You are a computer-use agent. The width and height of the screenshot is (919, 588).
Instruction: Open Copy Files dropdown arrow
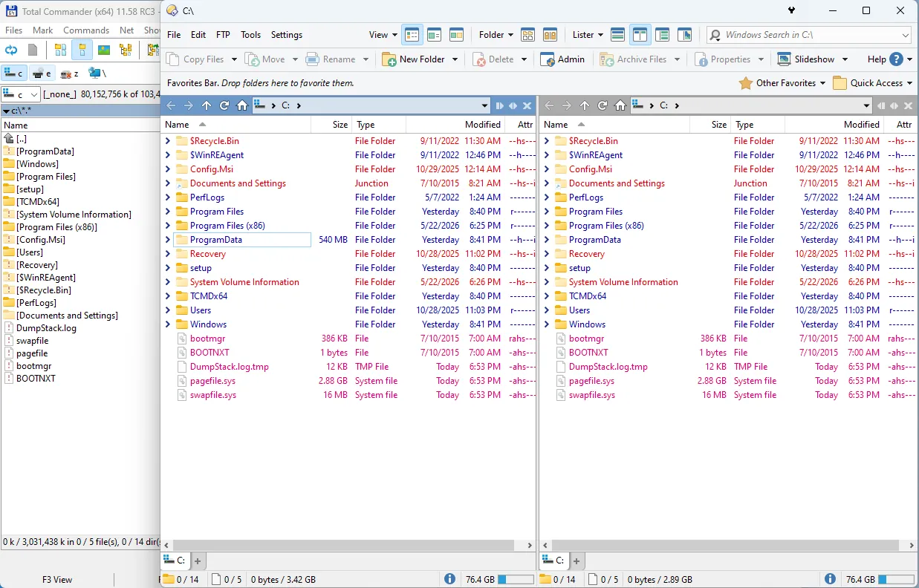(x=234, y=59)
